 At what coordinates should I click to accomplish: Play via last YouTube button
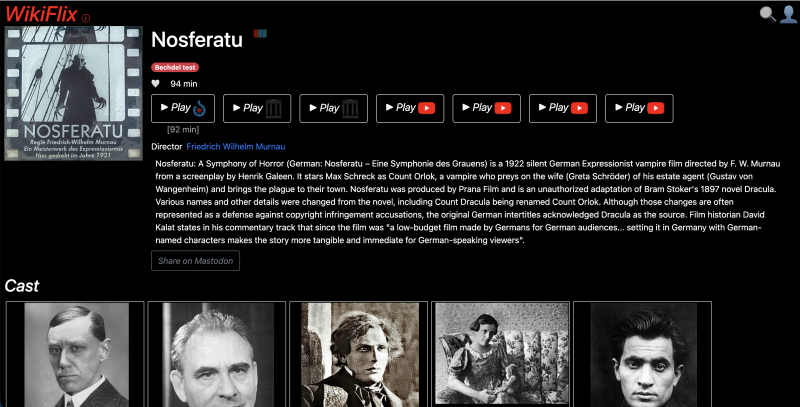[639, 108]
